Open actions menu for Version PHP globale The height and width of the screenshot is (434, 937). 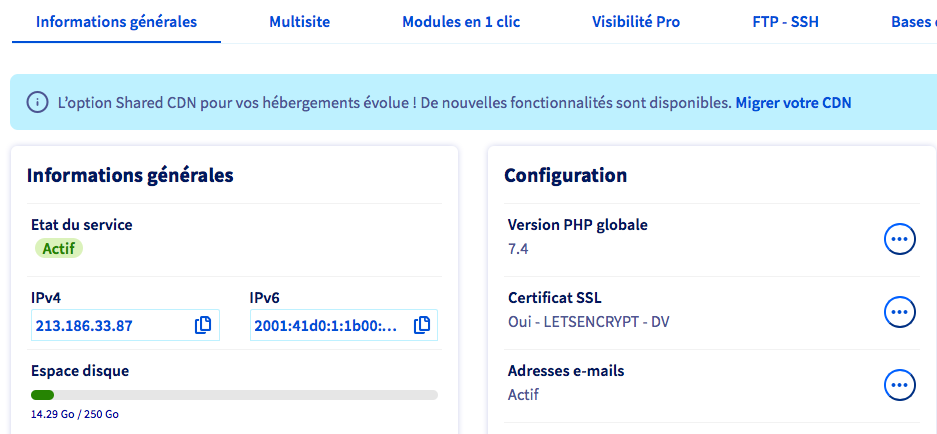point(900,239)
